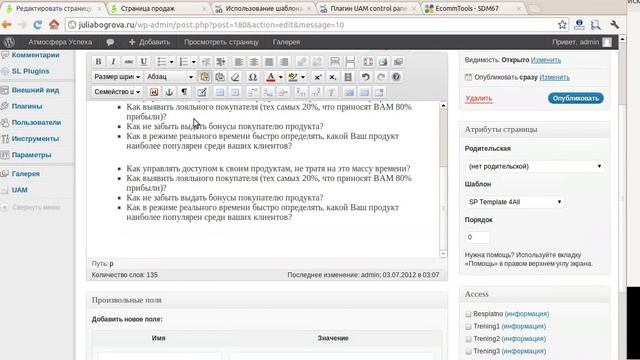Apply red text color button
Screen dimensions: 640x360
click(x=271, y=77)
